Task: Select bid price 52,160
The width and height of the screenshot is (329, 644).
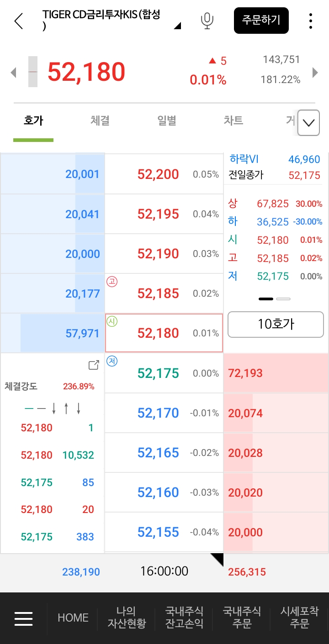Action: pyautogui.click(x=164, y=492)
